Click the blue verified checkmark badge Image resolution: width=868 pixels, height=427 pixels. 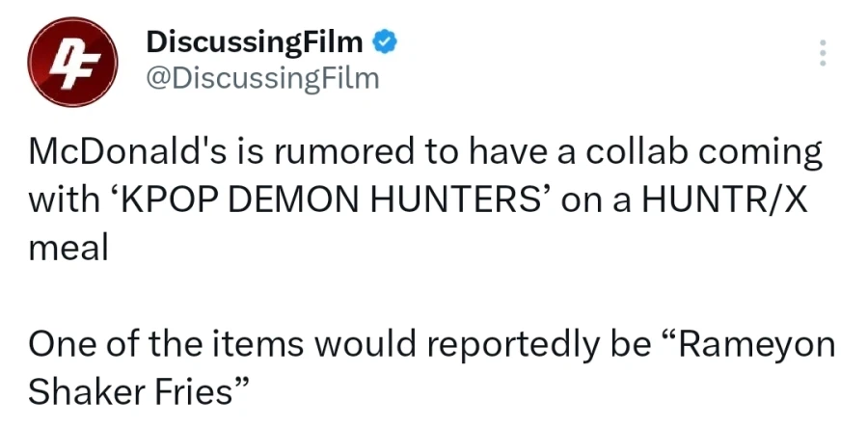point(384,42)
